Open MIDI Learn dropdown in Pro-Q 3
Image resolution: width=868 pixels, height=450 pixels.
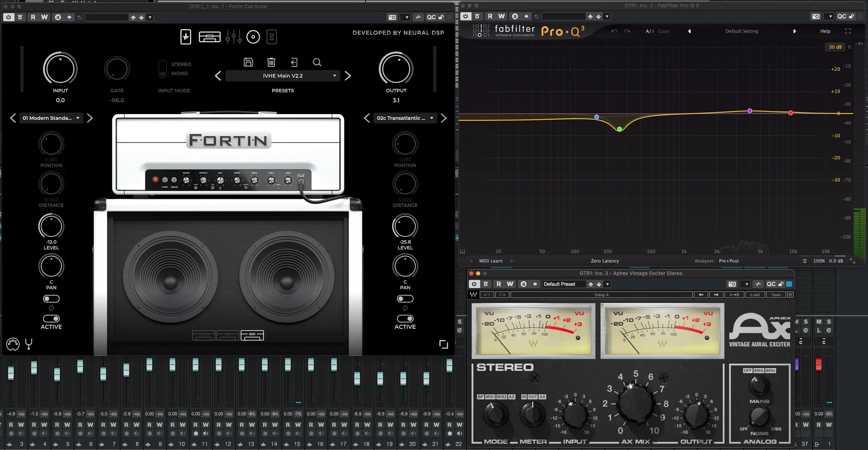(511, 261)
